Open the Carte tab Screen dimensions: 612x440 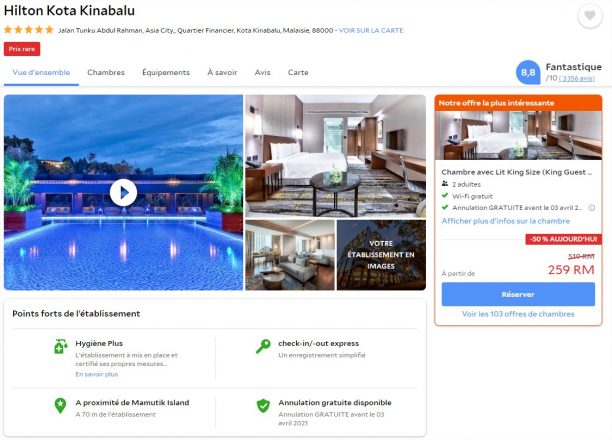[298, 72]
